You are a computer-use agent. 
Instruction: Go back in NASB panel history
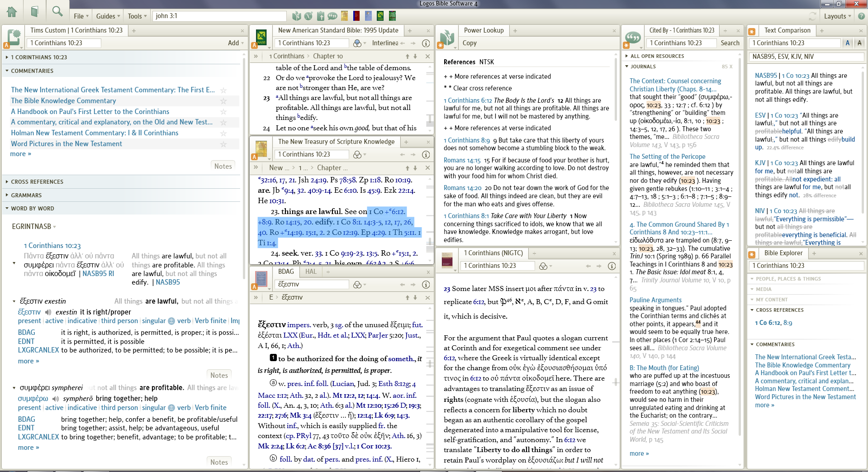[x=402, y=43]
